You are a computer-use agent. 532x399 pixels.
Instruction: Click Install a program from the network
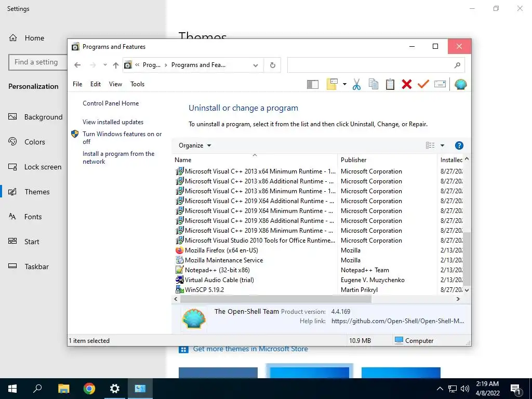click(x=118, y=157)
